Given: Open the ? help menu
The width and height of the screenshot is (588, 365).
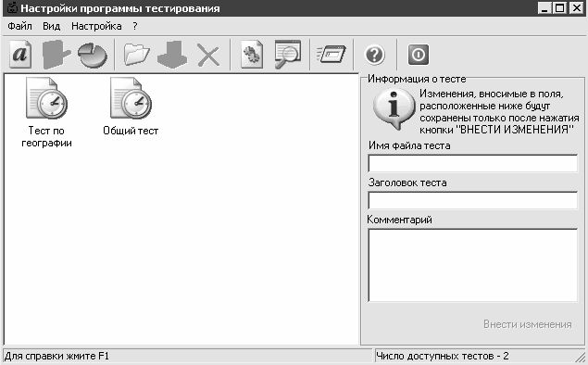Looking at the screenshot, I should [x=135, y=26].
